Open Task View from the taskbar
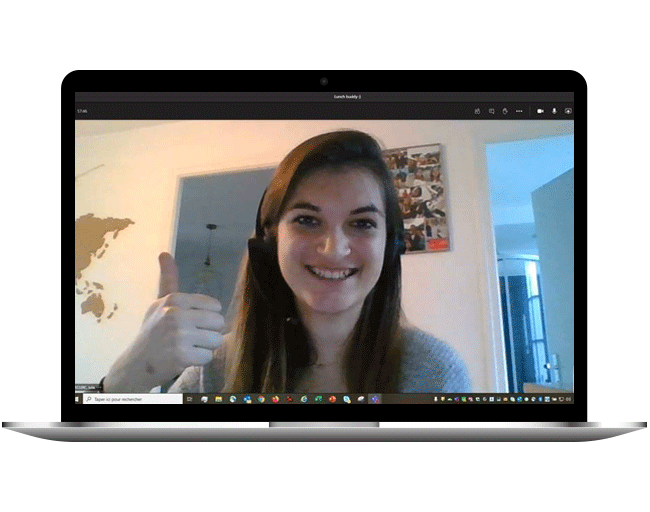 [x=190, y=399]
